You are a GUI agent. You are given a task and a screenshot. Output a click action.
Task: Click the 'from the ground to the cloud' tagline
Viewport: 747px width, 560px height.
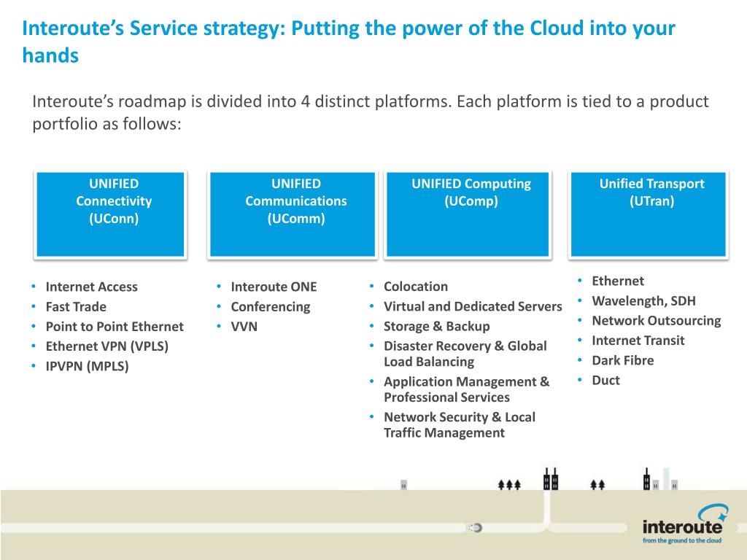coord(682,540)
